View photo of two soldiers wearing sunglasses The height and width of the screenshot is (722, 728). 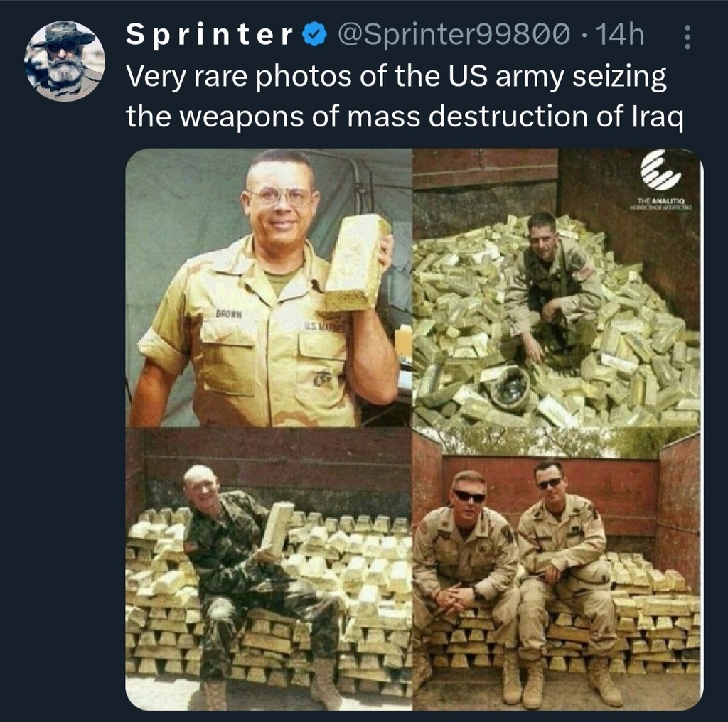click(x=557, y=569)
